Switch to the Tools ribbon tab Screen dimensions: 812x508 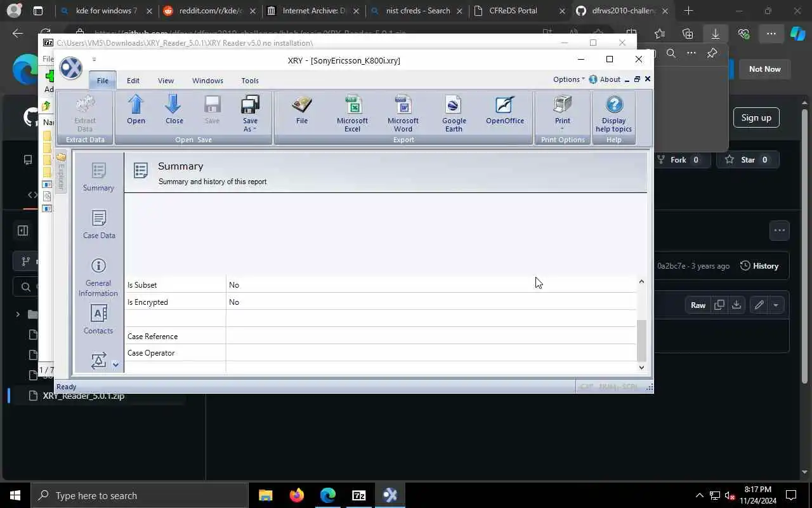click(x=250, y=81)
